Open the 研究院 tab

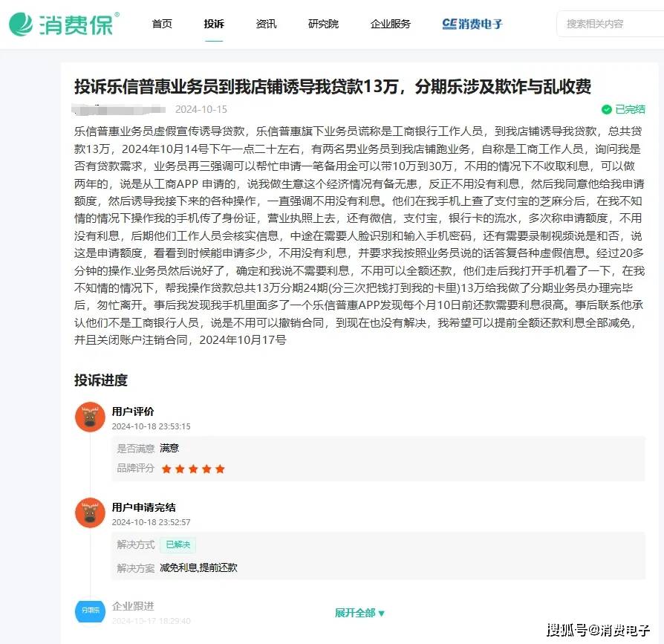click(x=322, y=23)
